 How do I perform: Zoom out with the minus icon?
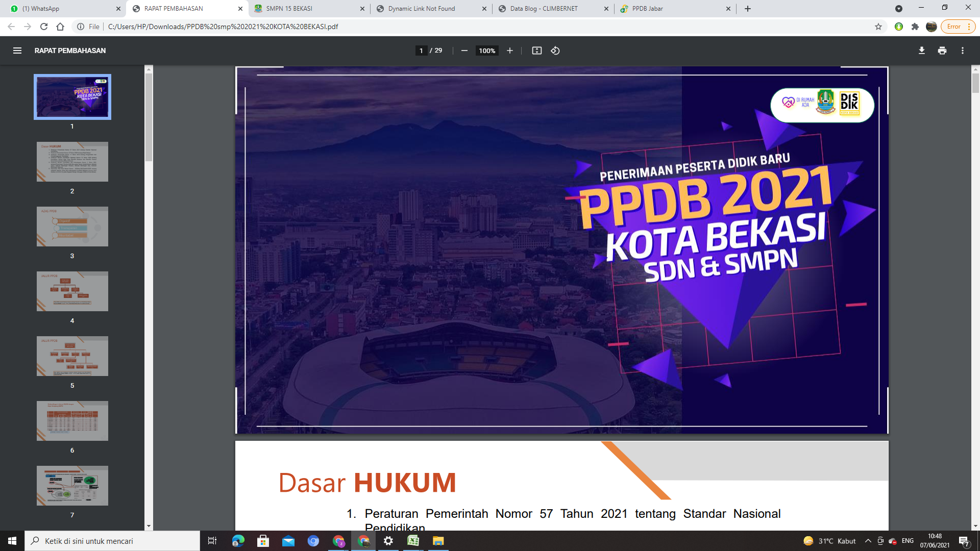tap(464, 51)
